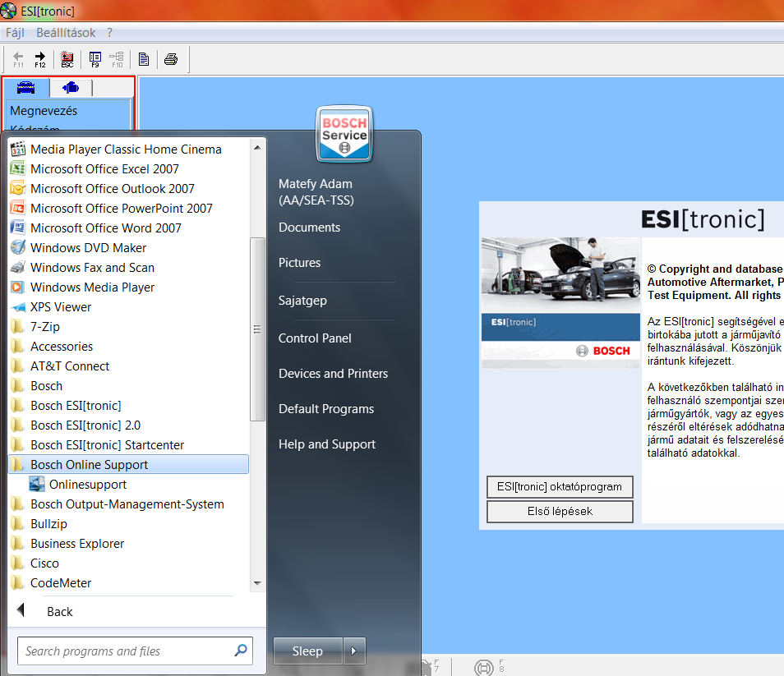The height and width of the screenshot is (676, 784).
Task: Click the Megnevezés field label
Action: (44, 110)
